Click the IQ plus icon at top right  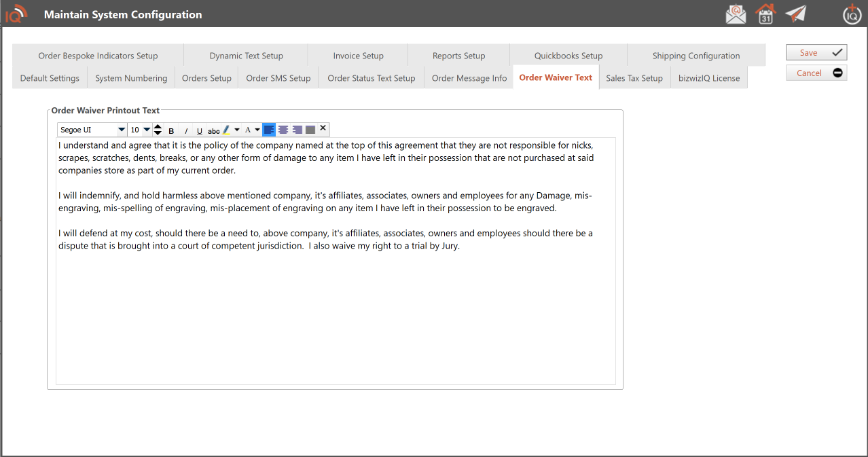coord(852,14)
